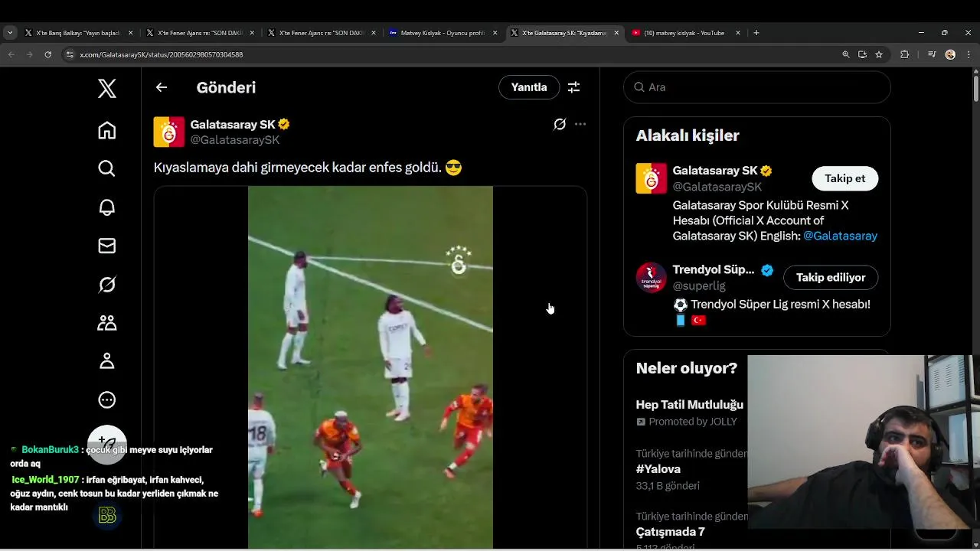Click the zoom magnifier in address bar
The image size is (980, 551).
pos(846,54)
